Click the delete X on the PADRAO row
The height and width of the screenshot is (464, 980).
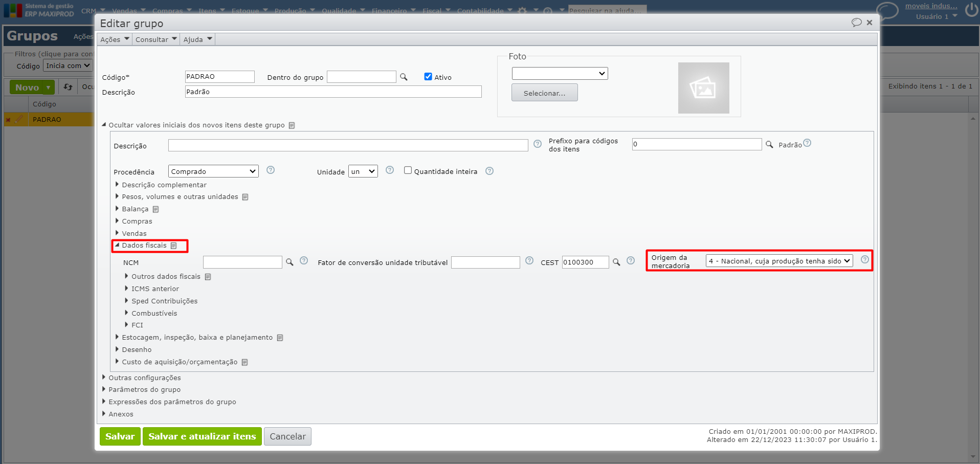click(x=8, y=120)
